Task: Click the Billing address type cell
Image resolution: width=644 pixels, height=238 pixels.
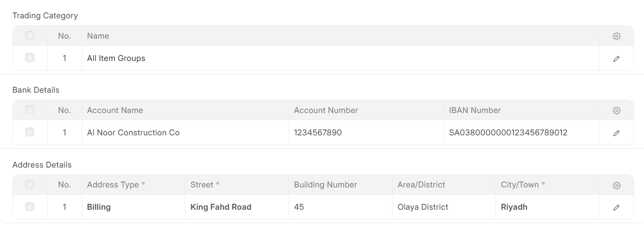Action: coord(99,207)
